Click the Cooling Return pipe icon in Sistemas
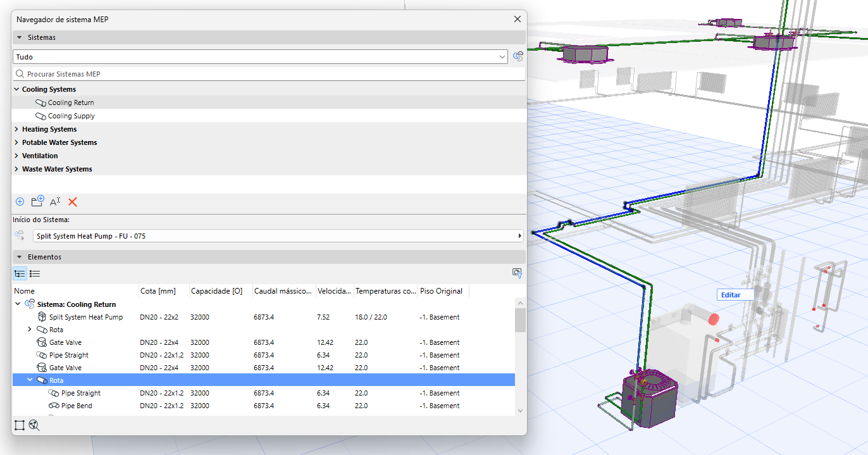 [40, 103]
